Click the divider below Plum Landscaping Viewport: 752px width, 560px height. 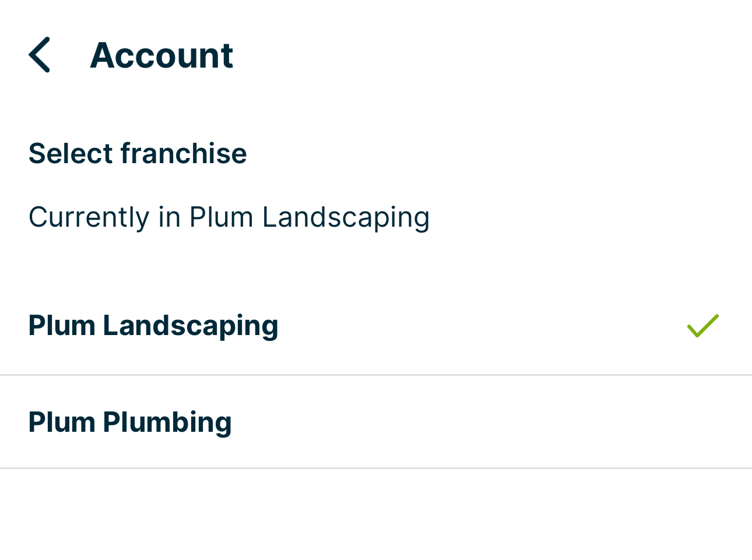pyautogui.click(x=376, y=375)
